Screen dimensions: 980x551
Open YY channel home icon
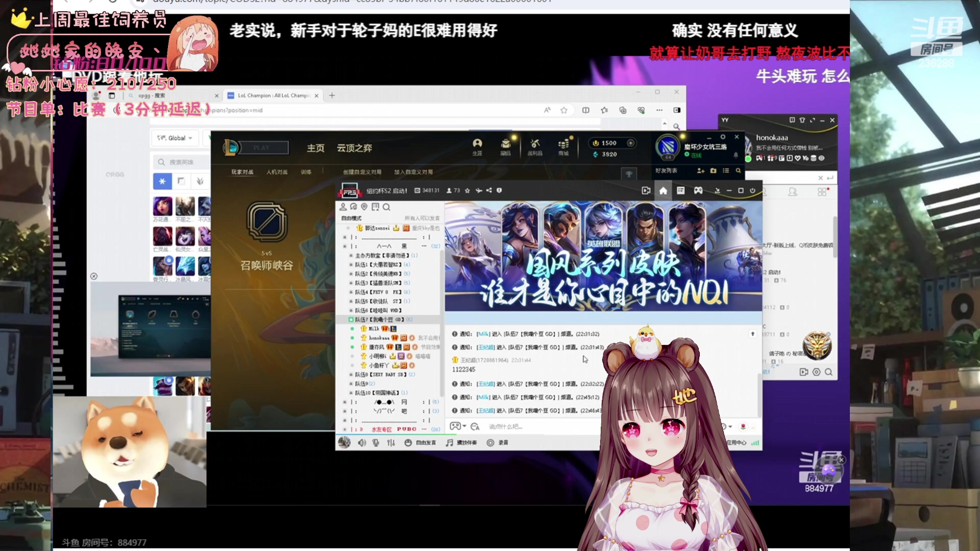tap(663, 190)
